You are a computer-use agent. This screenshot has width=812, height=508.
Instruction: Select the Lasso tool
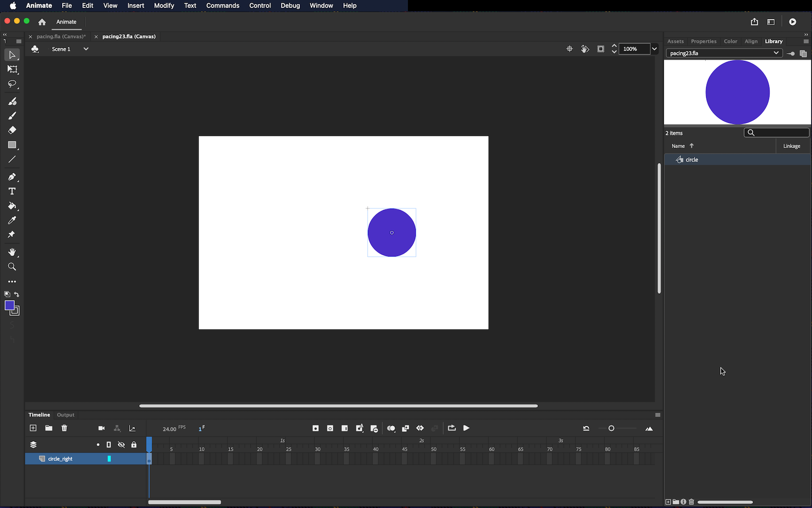pos(12,84)
